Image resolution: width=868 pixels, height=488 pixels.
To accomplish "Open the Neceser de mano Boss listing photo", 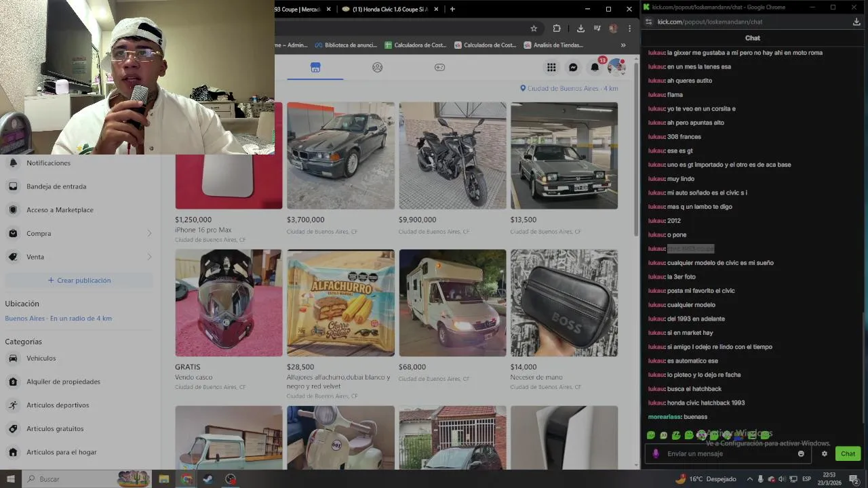I will (x=564, y=303).
